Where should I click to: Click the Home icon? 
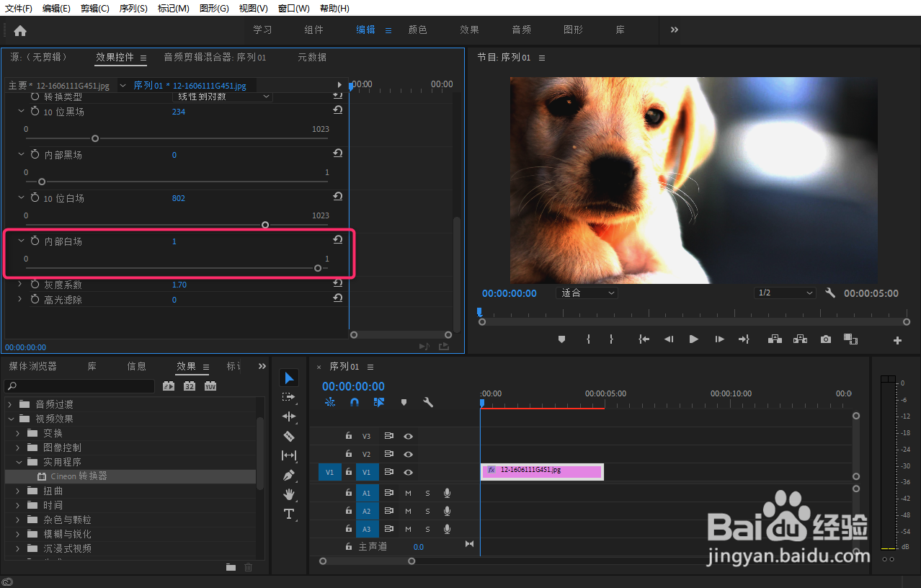pyautogui.click(x=20, y=30)
